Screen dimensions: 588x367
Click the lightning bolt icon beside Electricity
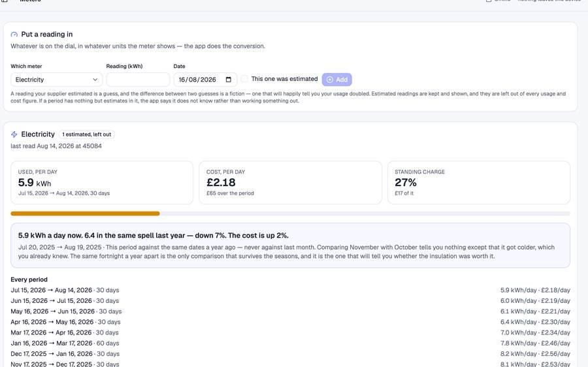(14, 135)
